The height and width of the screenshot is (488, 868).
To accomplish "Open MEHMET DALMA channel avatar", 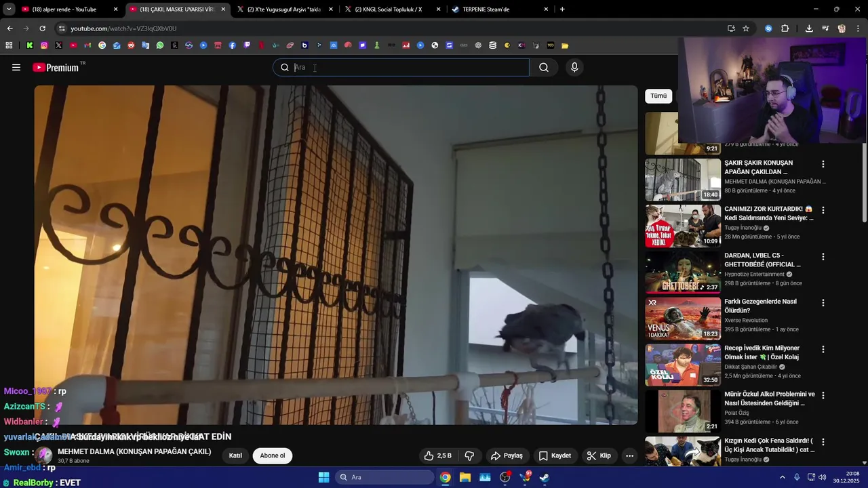I will pos(44,455).
